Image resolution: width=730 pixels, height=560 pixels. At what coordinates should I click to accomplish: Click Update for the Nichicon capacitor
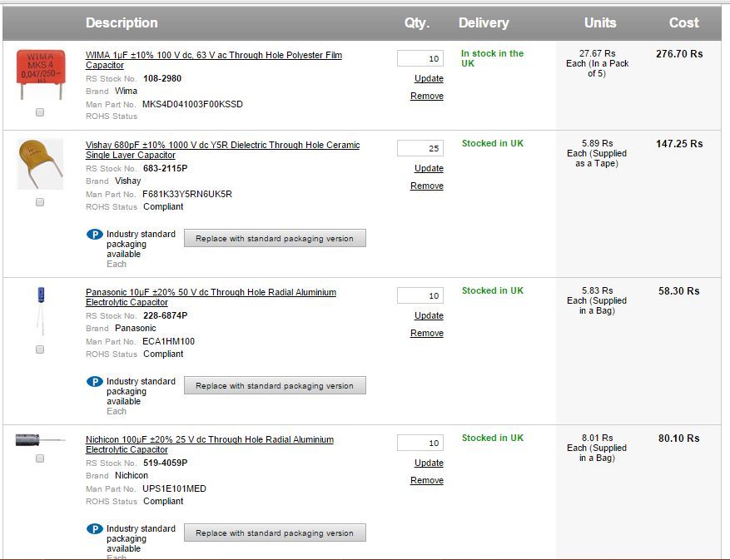point(429,463)
